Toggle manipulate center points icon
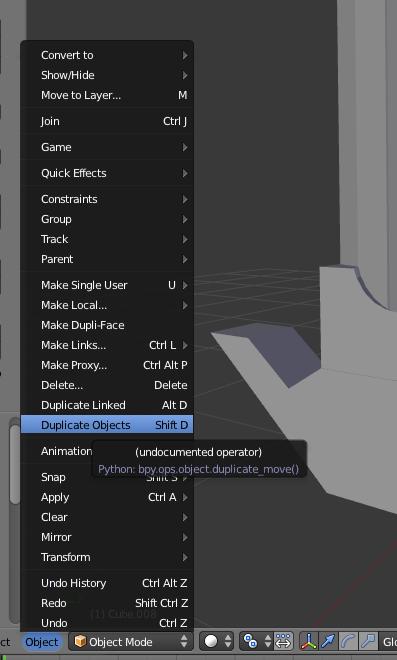This screenshot has width=397, height=660. pos(283,641)
